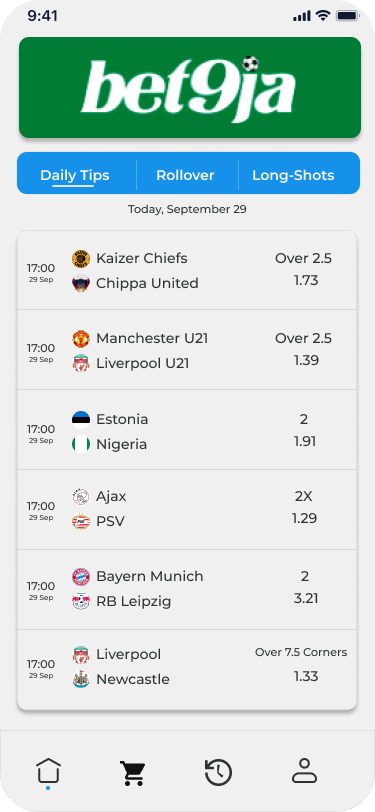This screenshot has width=375, height=812.
Task: Select the Over 2.5 tip at 1.73
Action: (x=304, y=269)
